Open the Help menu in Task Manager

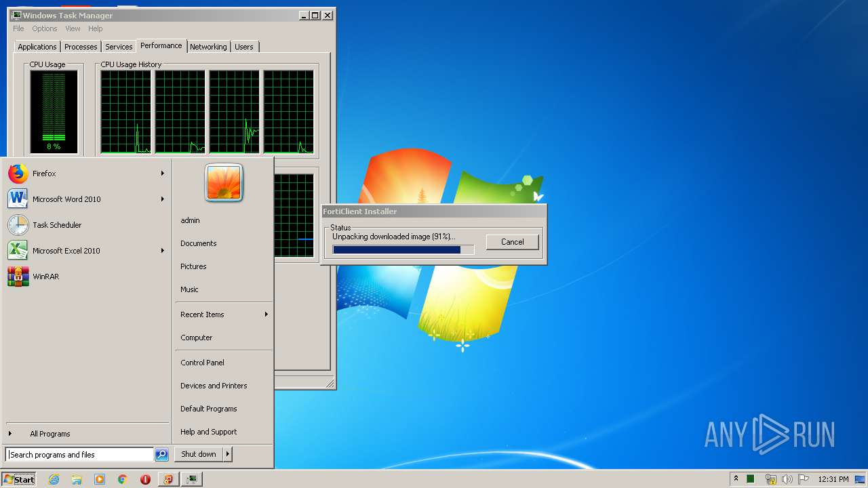coord(96,28)
